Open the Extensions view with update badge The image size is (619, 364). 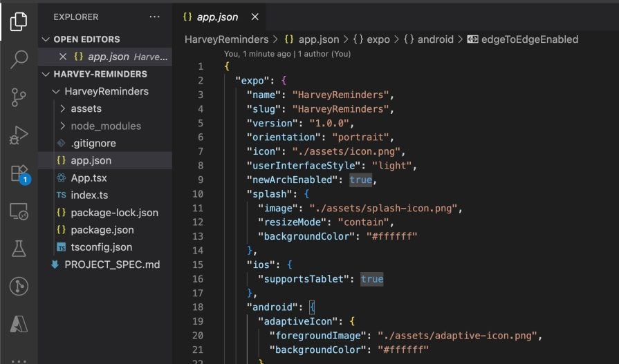(19, 173)
